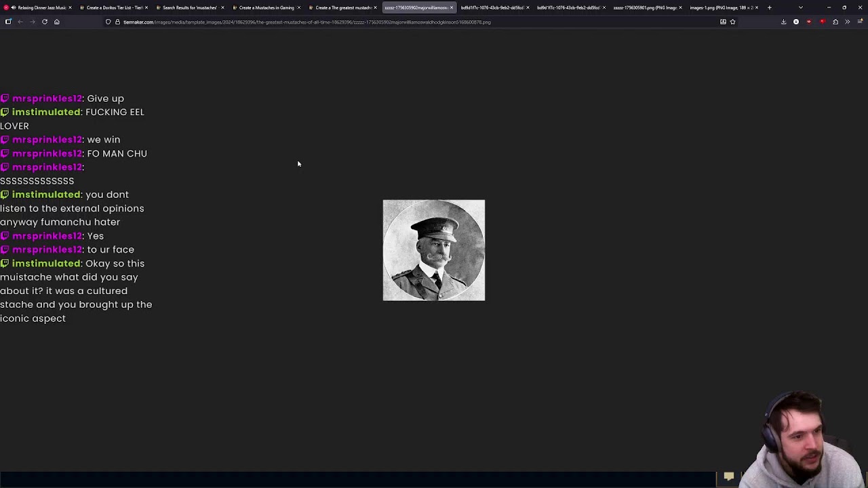The width and height of the screenshot is (868, 488).
Task: View site security padlock info
Action: pos(117,22)
